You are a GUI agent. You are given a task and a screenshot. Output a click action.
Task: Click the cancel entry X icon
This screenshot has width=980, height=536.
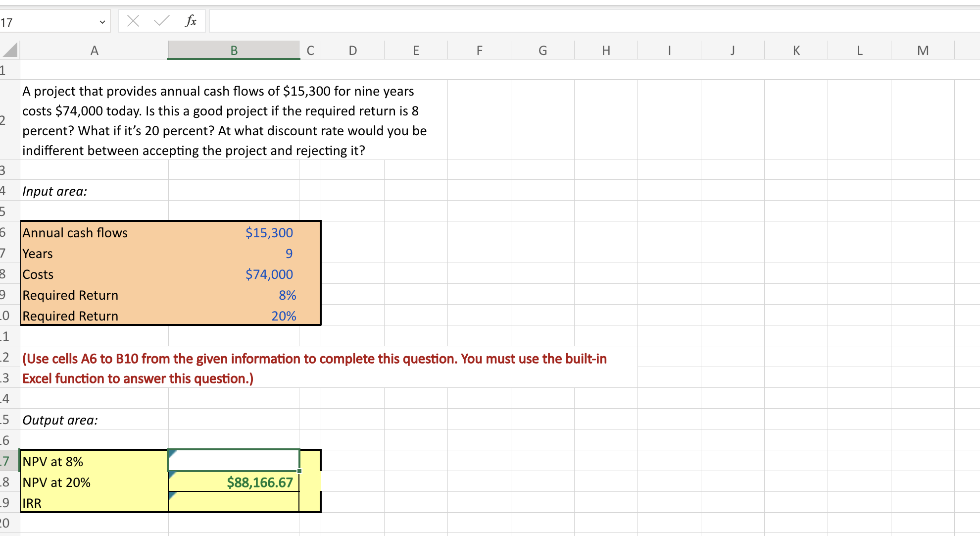133,21
